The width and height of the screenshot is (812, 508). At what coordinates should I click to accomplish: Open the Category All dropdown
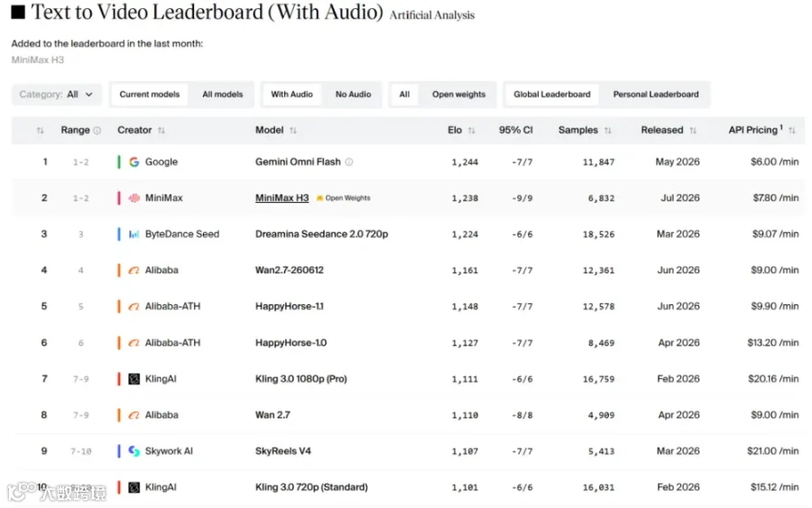pos(57,94)
